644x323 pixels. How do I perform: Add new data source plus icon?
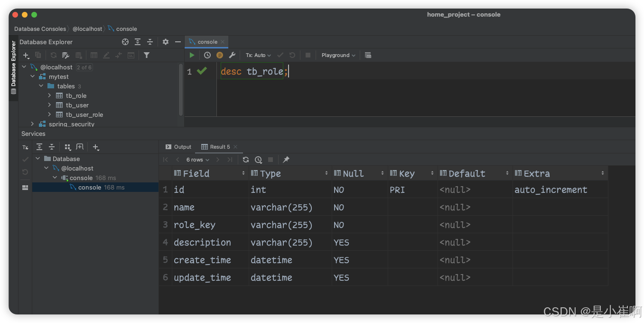[26, 55]
